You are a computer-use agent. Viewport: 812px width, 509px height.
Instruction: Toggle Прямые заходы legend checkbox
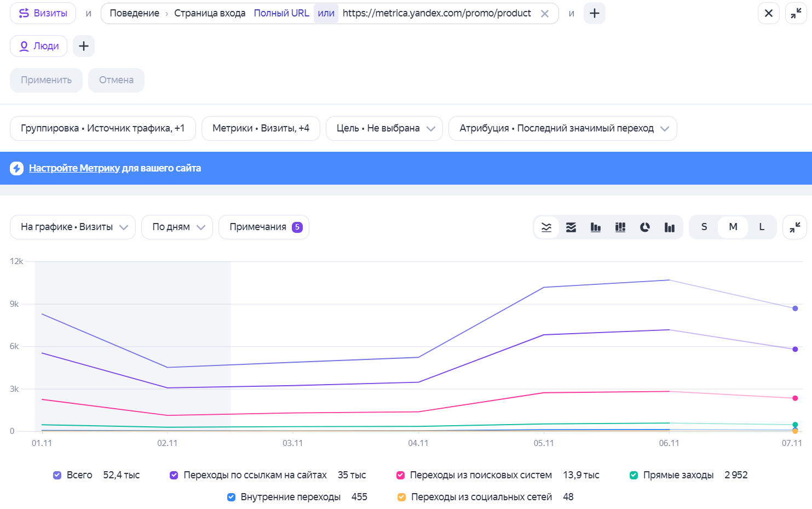(634, 476)
